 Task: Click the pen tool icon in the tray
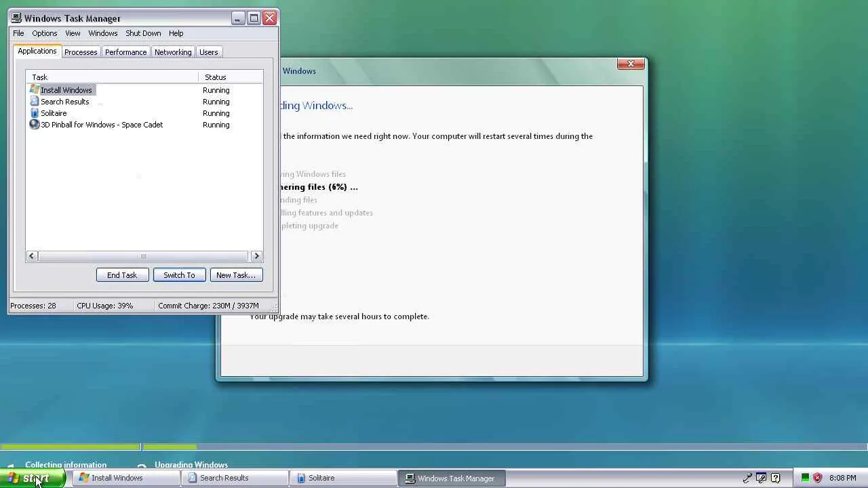tap(747, 478)
